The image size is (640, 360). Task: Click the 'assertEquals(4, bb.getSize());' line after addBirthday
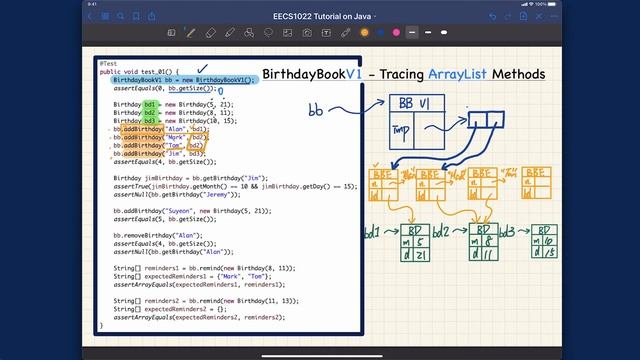(164, 162)
